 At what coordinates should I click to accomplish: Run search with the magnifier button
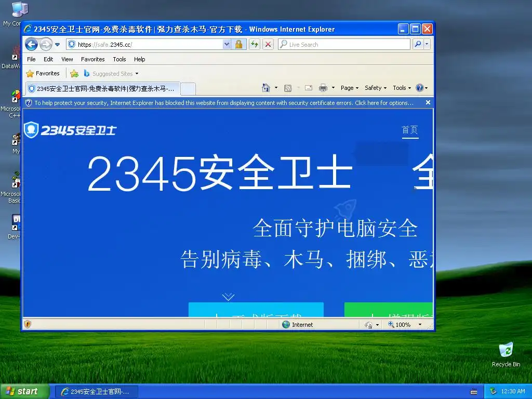click(418, 44)
